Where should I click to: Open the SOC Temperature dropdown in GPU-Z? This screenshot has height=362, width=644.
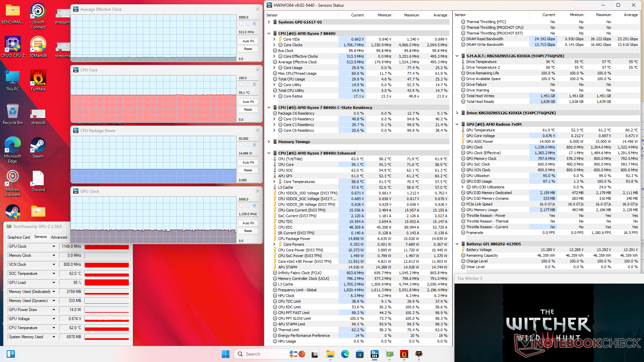pyautogui.click(x=54, y=274)
